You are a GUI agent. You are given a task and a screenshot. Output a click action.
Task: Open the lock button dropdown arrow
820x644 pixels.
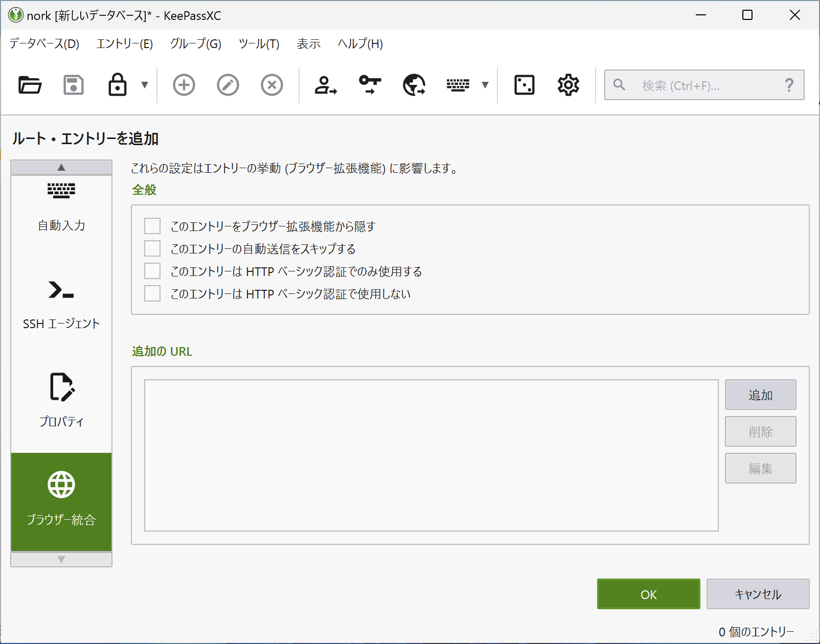145,85
